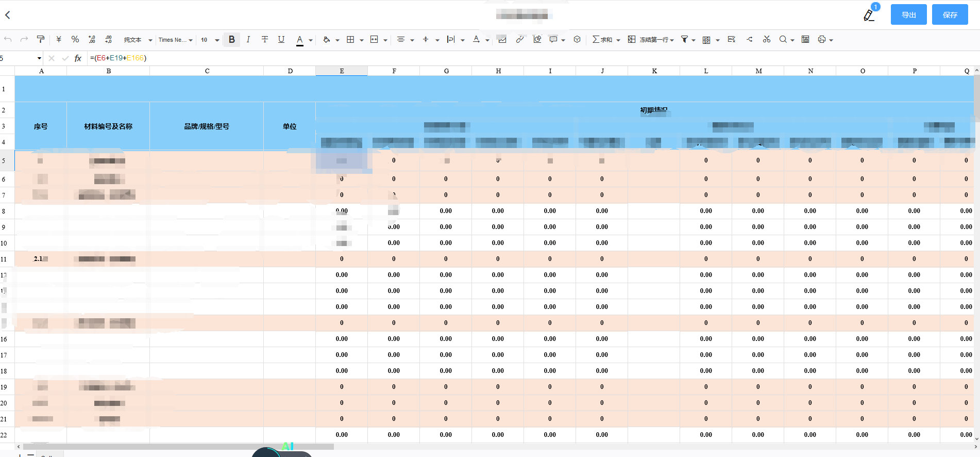The width and height of the screenshot is (980, 457).
Task: Select column E header
Action: tap(342, 71)
